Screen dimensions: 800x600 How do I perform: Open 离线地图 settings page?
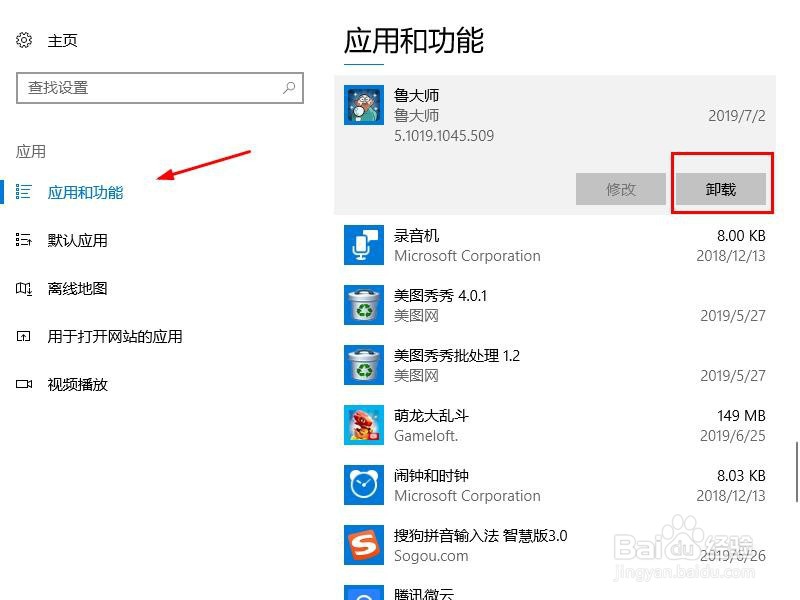pyautogui.click(x=78, y=288)
